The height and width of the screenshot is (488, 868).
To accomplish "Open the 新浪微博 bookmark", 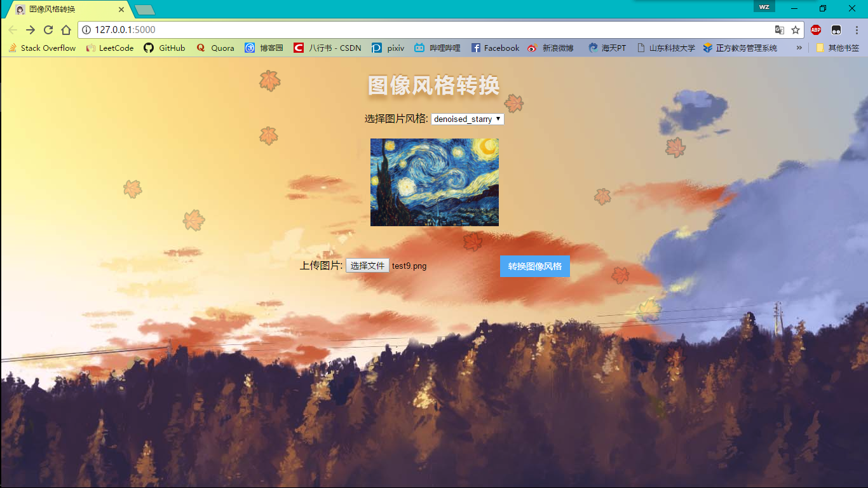I will pos(550,48).
